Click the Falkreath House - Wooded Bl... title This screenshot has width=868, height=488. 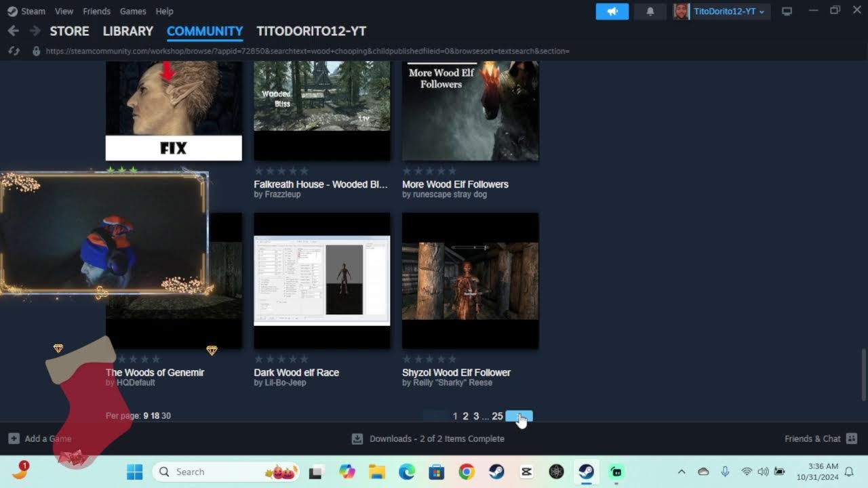point(321,184)
